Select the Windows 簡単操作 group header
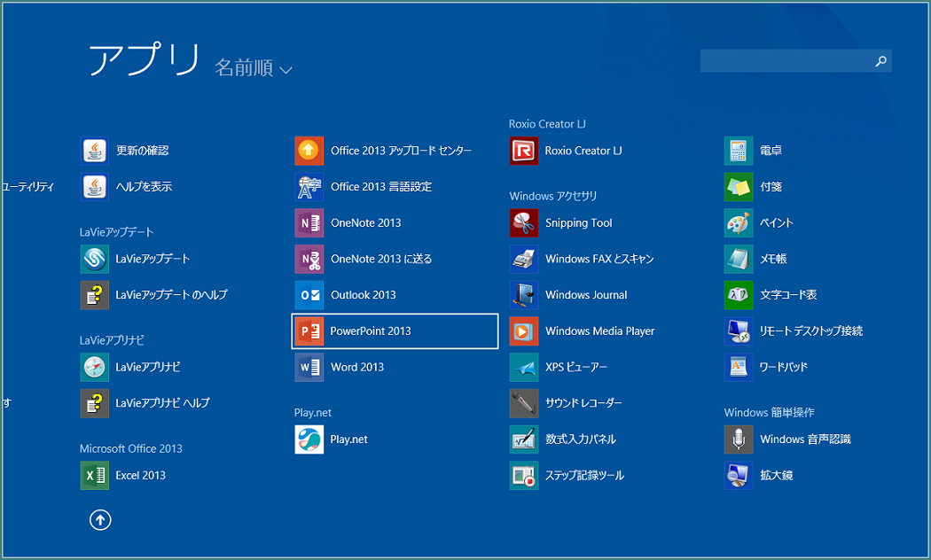This screenshot has height=560, width=931. [769, 413]
